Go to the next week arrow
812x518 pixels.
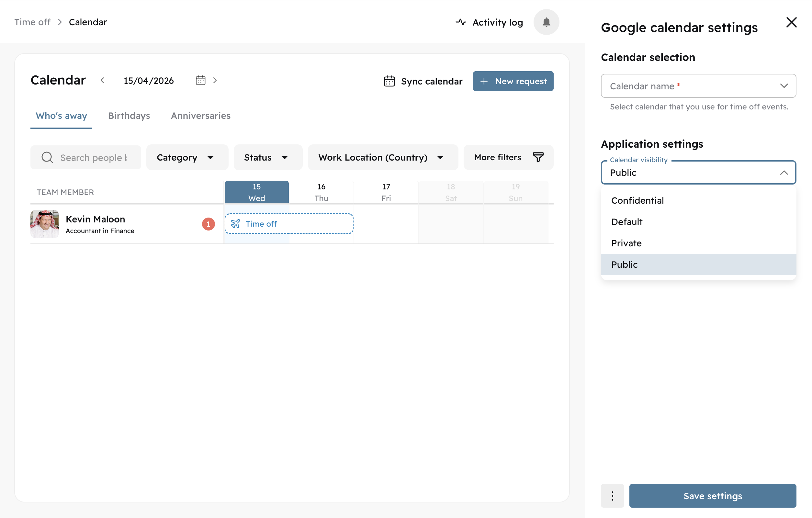(x=215, y=80)
